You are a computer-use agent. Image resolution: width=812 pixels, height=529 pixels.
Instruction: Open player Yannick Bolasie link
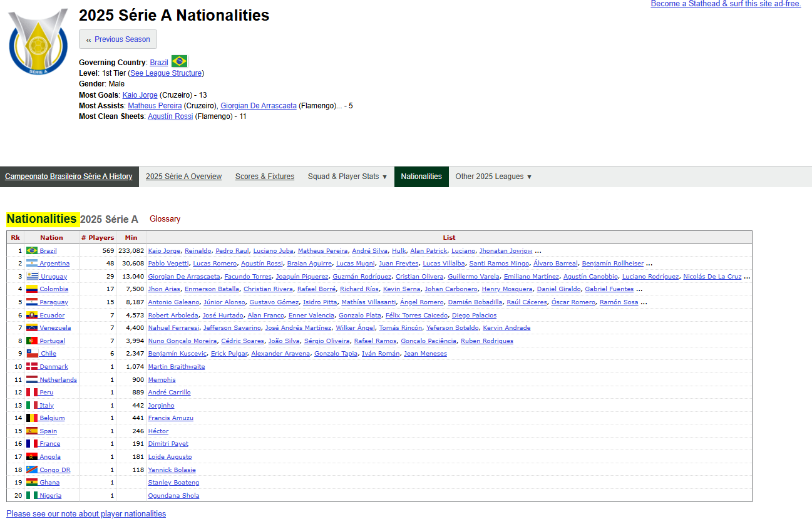(x=172, y=470)
